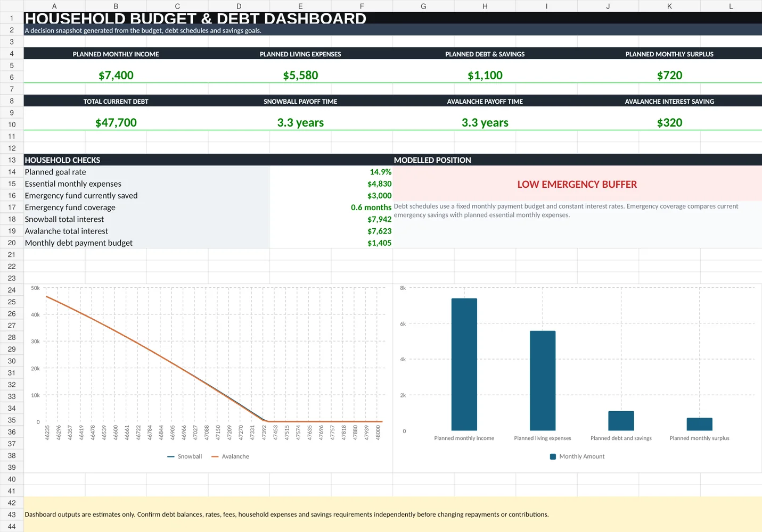The height and width of the screenshot is (532, 762).
Task: Click the Modelled Position section header
Action: point(432,160)
